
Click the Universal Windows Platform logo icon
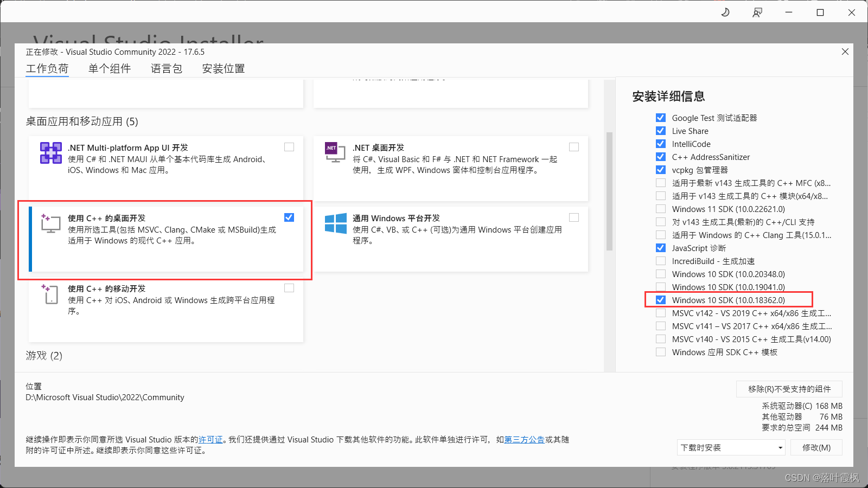click(336, 223)
